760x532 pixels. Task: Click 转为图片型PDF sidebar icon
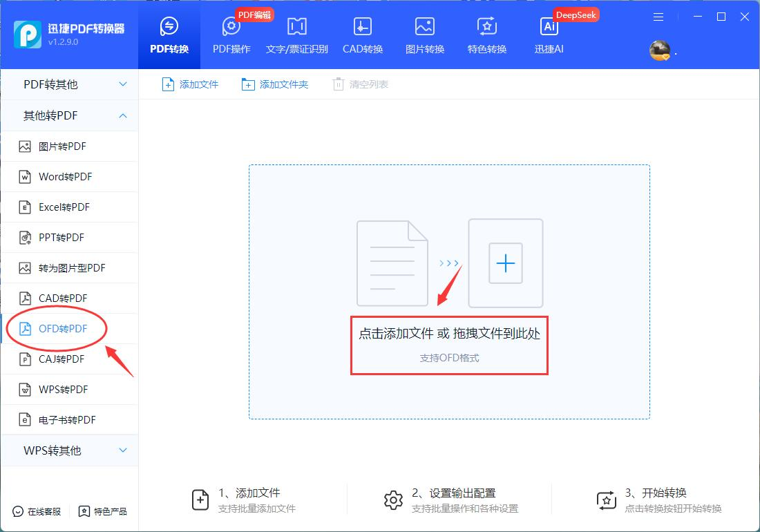pos(25,268)
